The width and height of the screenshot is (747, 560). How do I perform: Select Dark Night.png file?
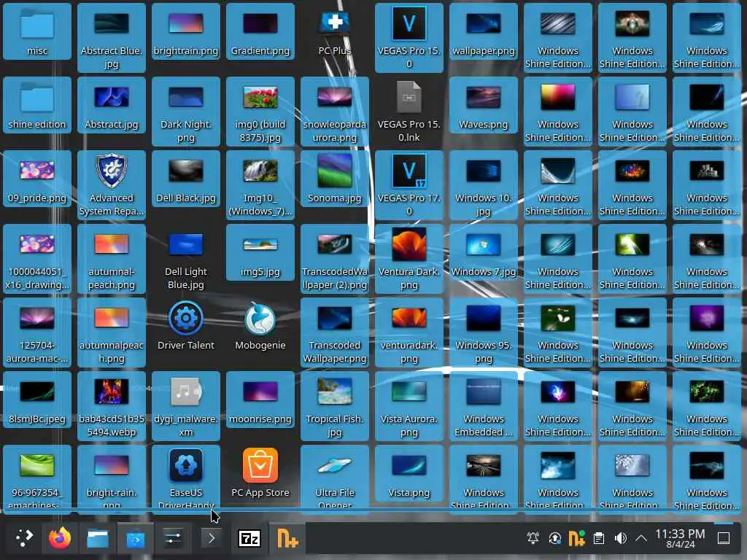point(186,112)
